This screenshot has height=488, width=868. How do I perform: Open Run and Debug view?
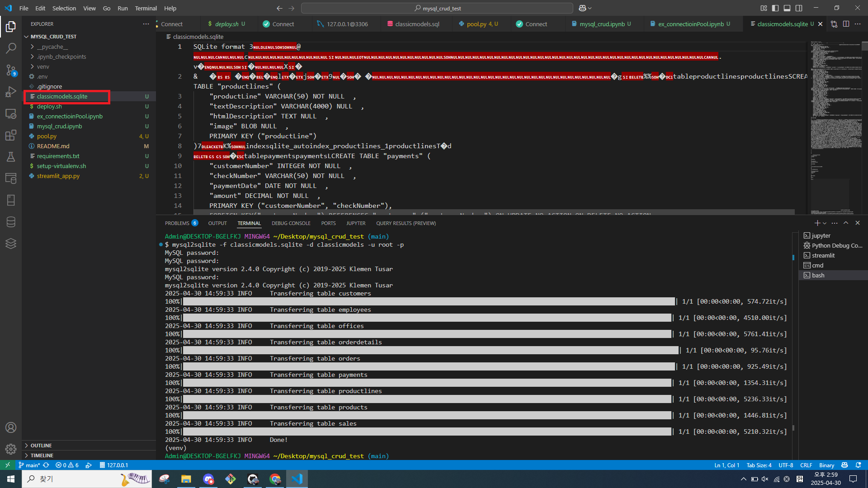[11, 92]
